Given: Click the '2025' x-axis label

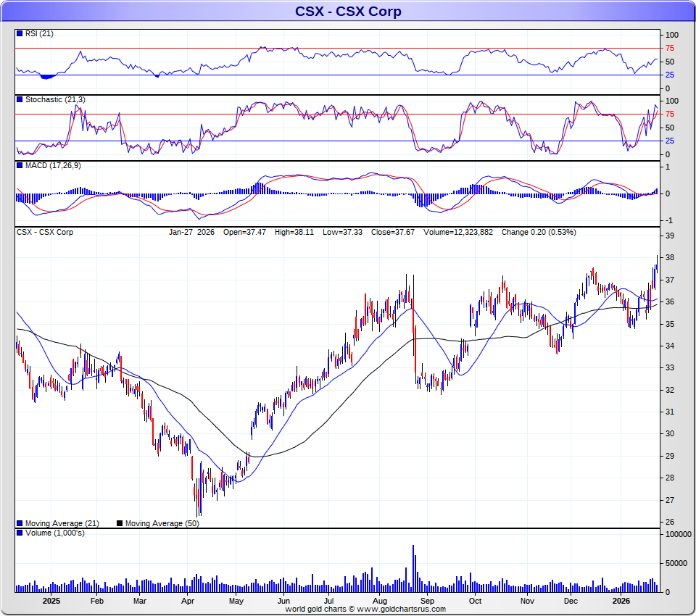Looking at the screenshot, I should (51, 601).
